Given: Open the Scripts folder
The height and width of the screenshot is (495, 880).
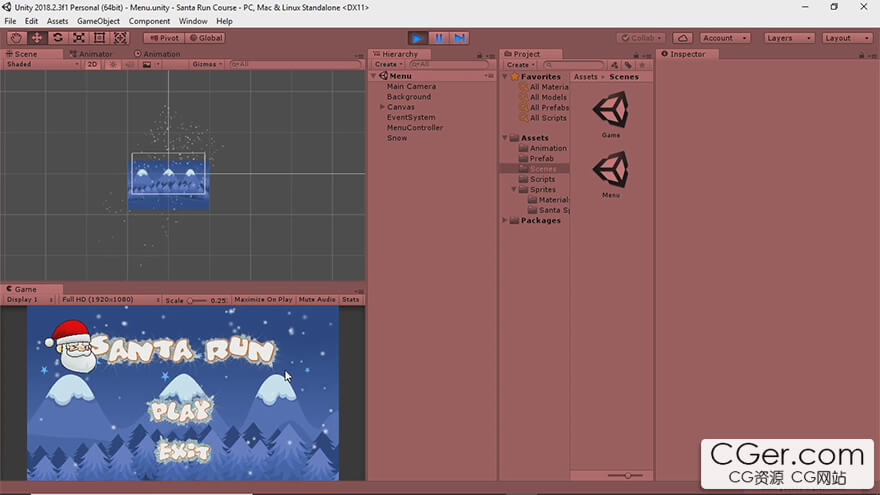Looking at the screenshot, I should (538, 179).
